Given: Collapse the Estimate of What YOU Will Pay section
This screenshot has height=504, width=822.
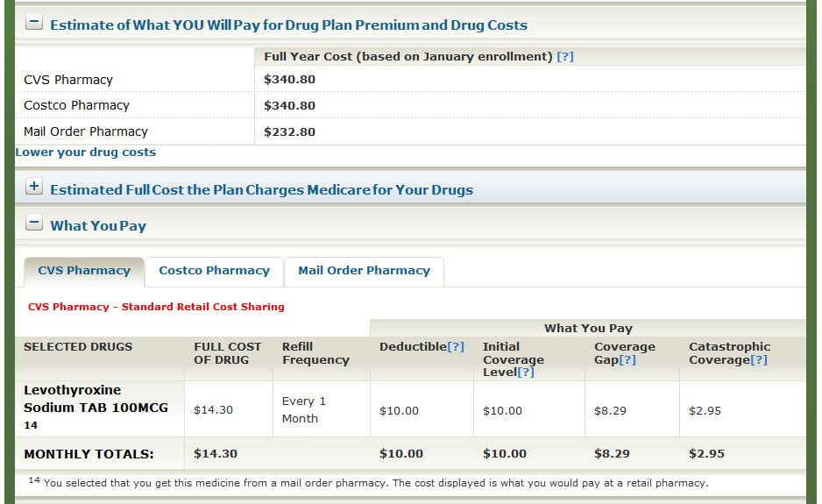Looking at the screenshot, I should coord(34,24).
